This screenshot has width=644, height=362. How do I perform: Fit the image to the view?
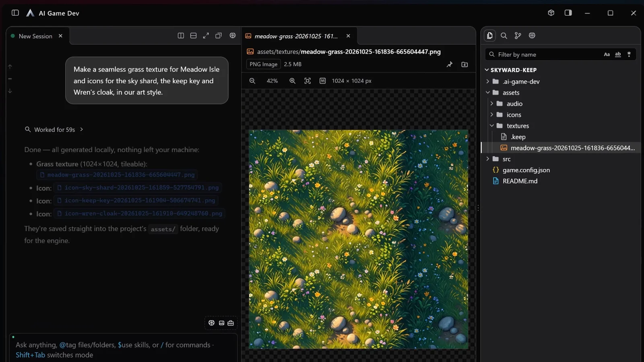(308, 81)
